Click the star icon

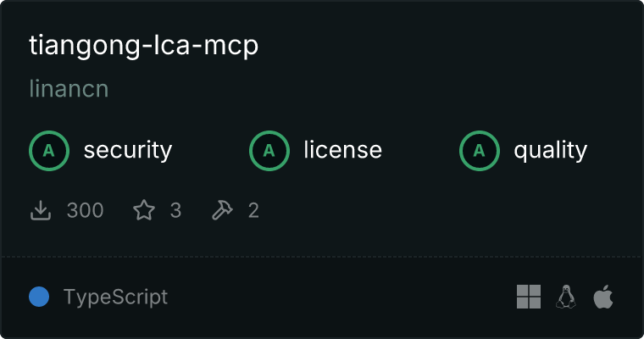[144, 210]
